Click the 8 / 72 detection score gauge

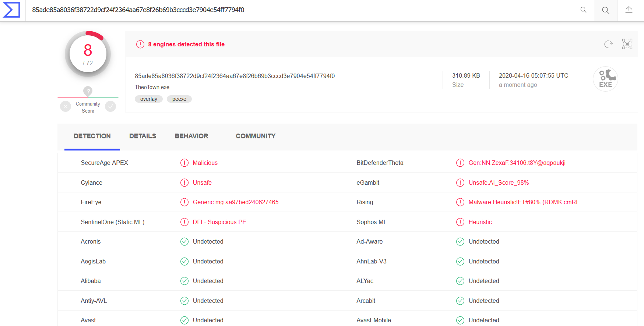[x=88, y=54]
